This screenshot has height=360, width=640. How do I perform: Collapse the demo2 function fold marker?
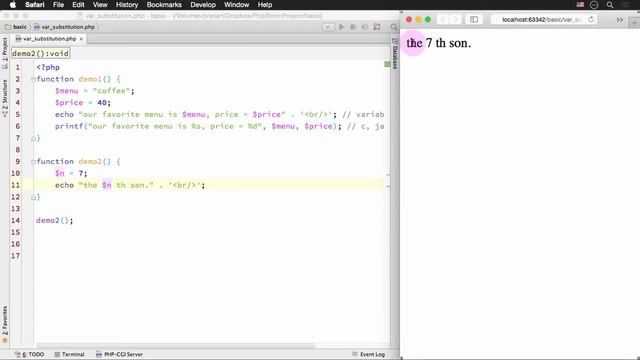[x=33, y=162]
